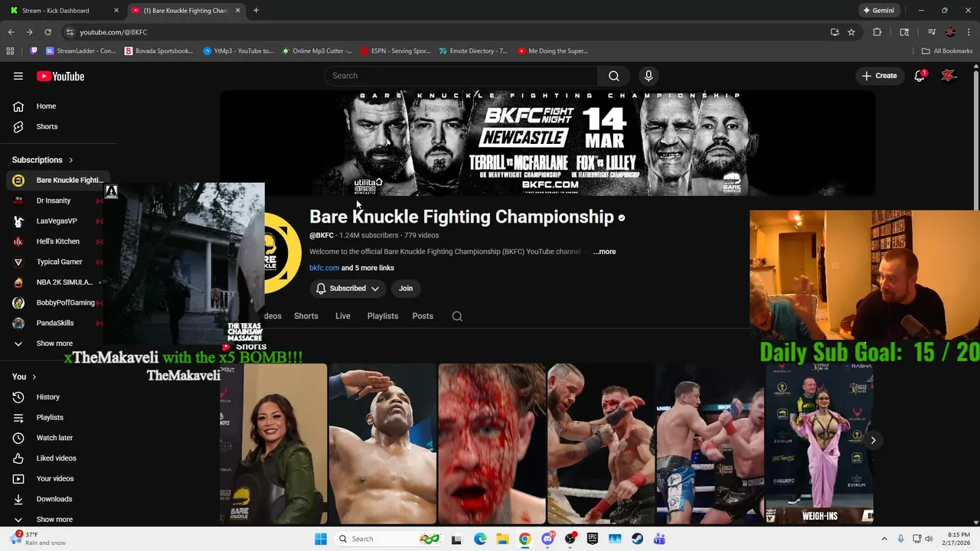
Task: Open the notifications bell
Action: click(920, 76)
